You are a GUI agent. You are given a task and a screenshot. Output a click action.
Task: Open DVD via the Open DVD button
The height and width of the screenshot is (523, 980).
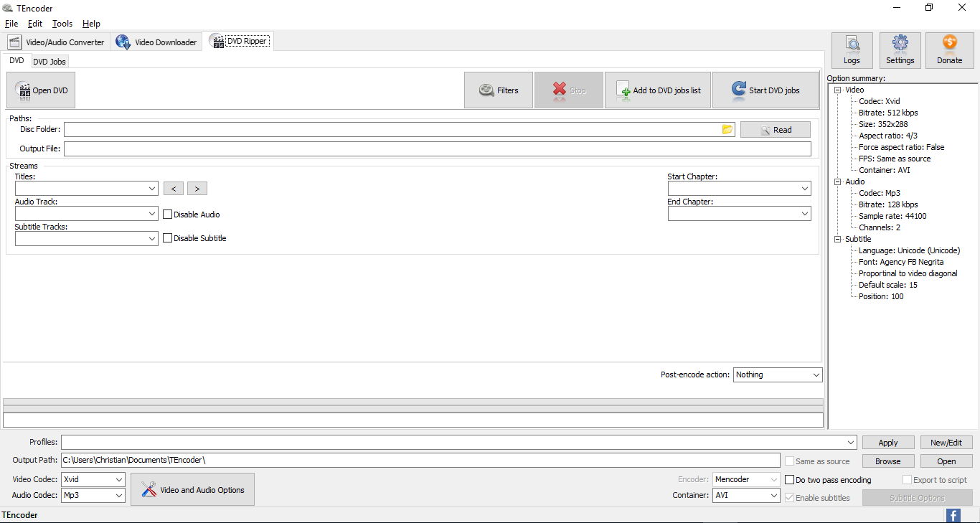(x=41, y=90)
